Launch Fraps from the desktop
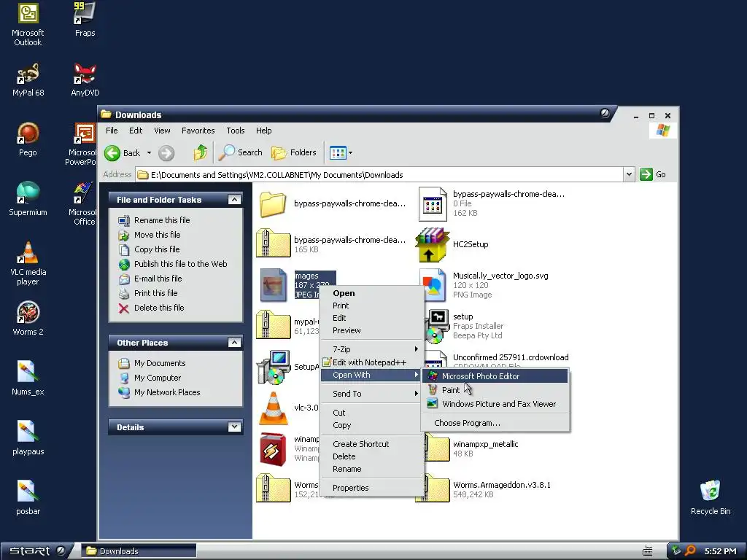Screen dimensions: 747x560 [85, 20]
